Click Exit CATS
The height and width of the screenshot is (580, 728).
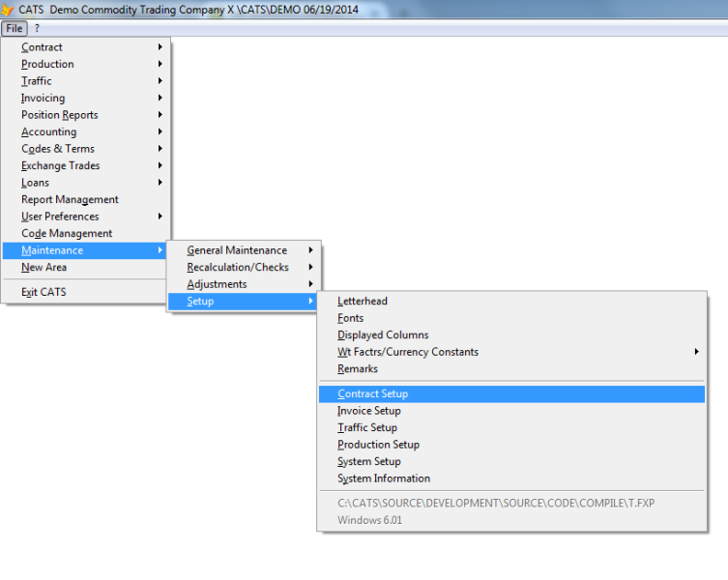click(84, 292)
